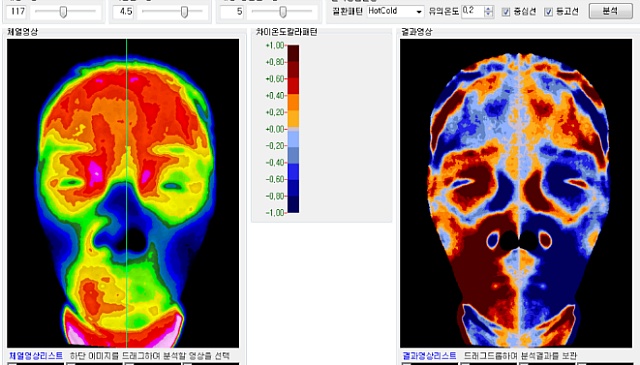This screenshot has height=365, width=640.
Task: Click the 분석 analyze button
Action: (x=611, y=11)
